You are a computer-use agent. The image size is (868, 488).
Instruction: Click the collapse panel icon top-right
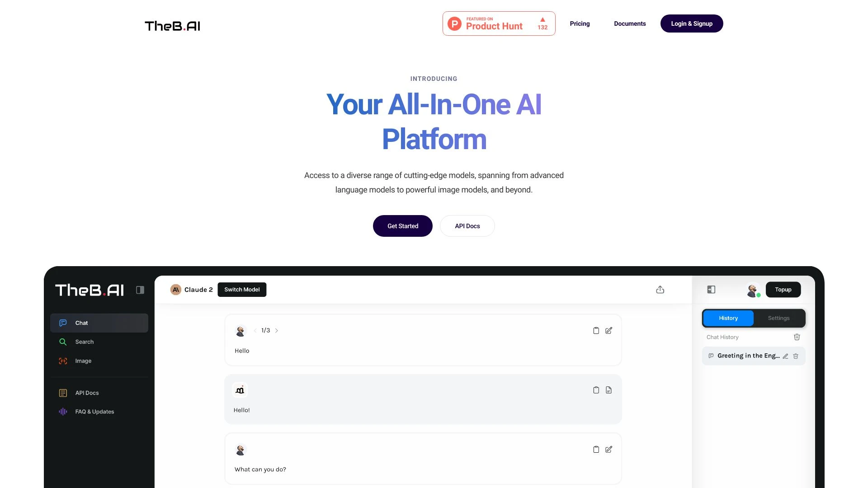click(x=711, y=290)
